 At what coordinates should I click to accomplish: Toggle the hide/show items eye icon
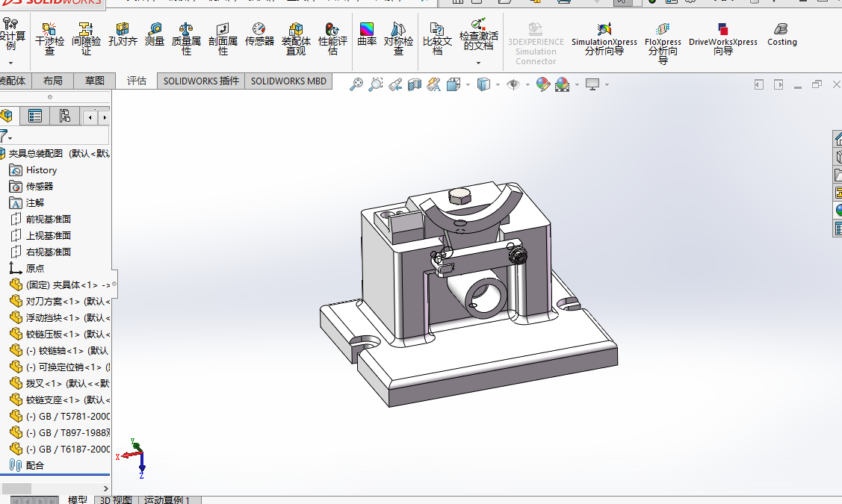click(513, 85)
